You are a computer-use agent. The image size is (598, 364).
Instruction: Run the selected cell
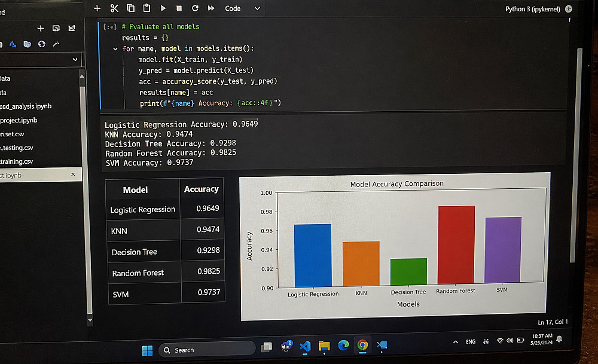pyautogui.click(x=163, y=8)
